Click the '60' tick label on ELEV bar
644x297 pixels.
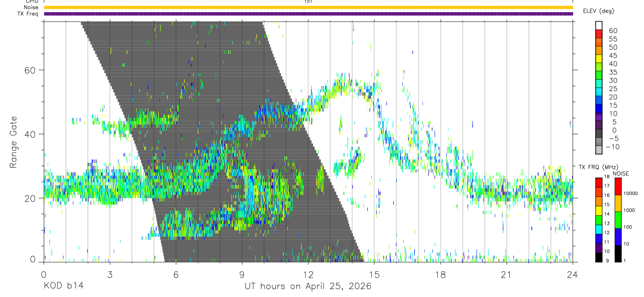pos(613,31)
